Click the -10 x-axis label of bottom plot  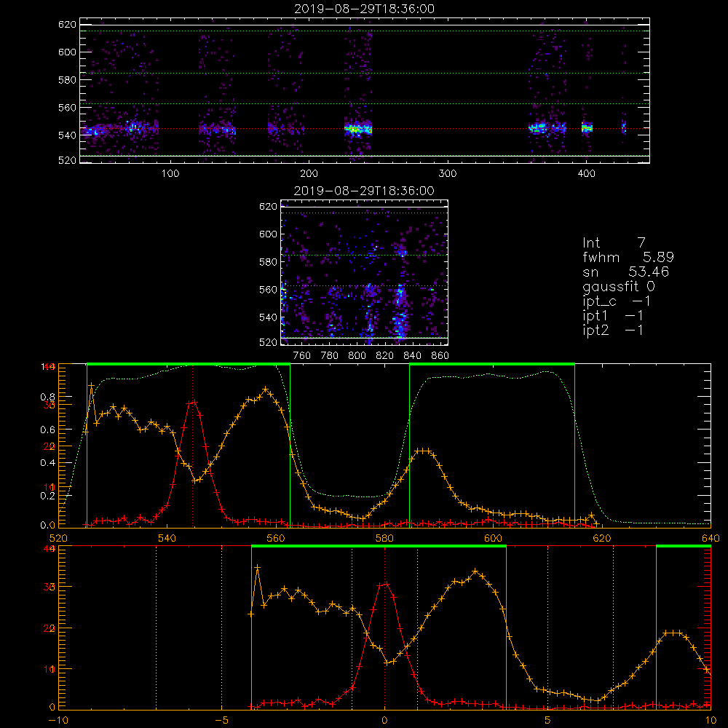(58, 720)
